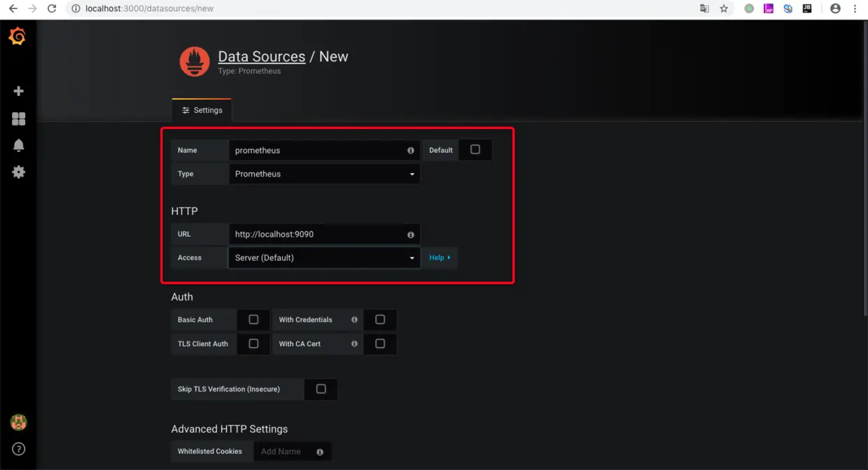Viewport: 868px width, 470px height.
Task: Enable the With CA Cert checkbox
Action: (380, 344)
